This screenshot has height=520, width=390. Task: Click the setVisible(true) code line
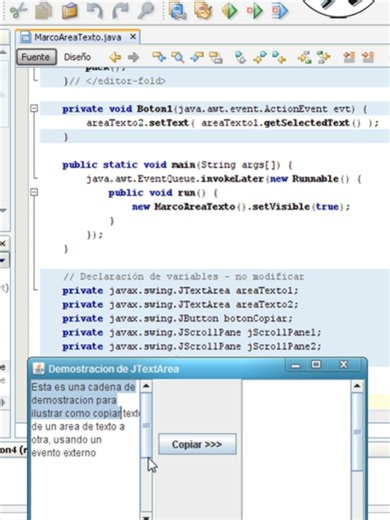point(241,207)
